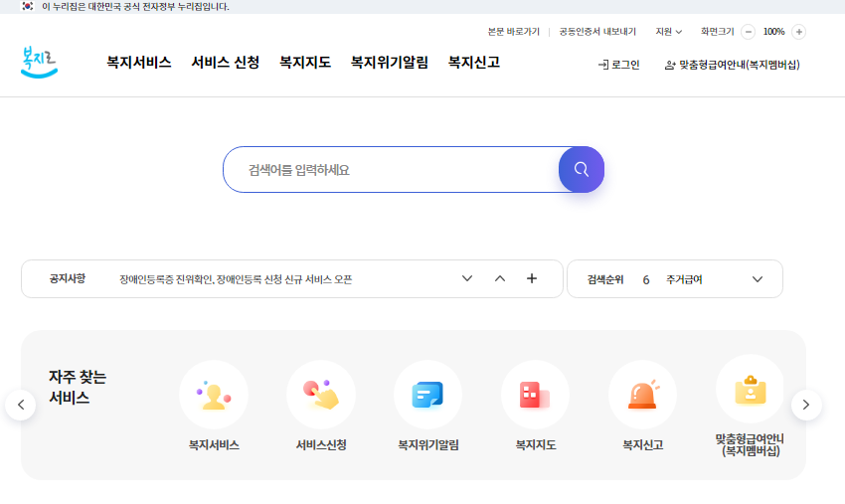Screen dimensions: 845x504
Task: Decrease screen size with minus icon
Action: tap(748, 32)
